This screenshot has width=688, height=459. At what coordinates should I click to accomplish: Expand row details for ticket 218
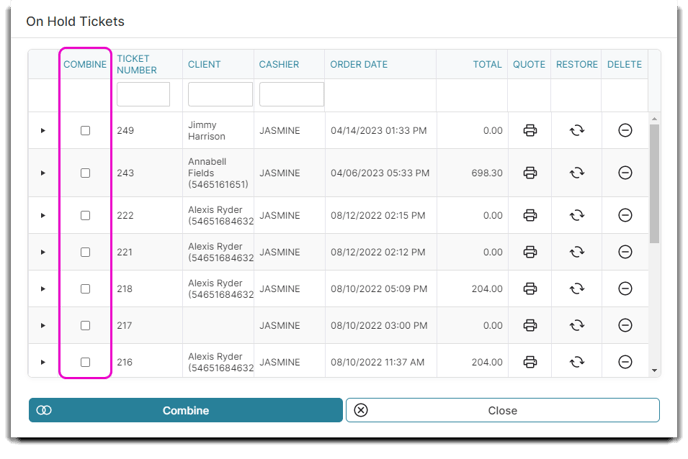coord(43,289)
